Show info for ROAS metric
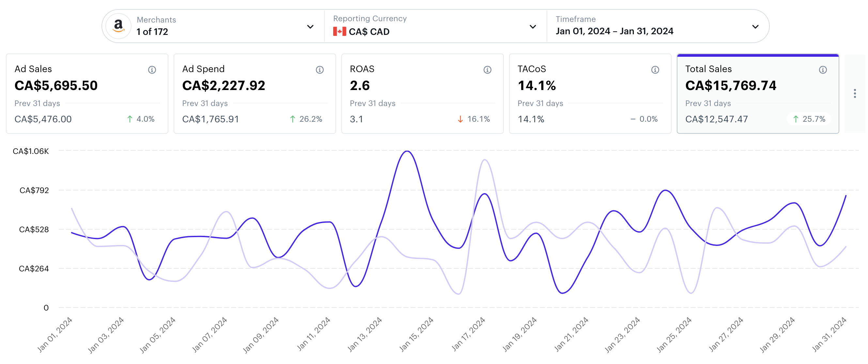This screenshot has width=868, height=364. [487, 70]
